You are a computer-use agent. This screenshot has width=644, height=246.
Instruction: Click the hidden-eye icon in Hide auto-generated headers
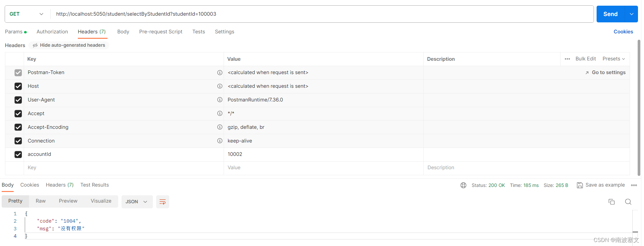(35, 45)
